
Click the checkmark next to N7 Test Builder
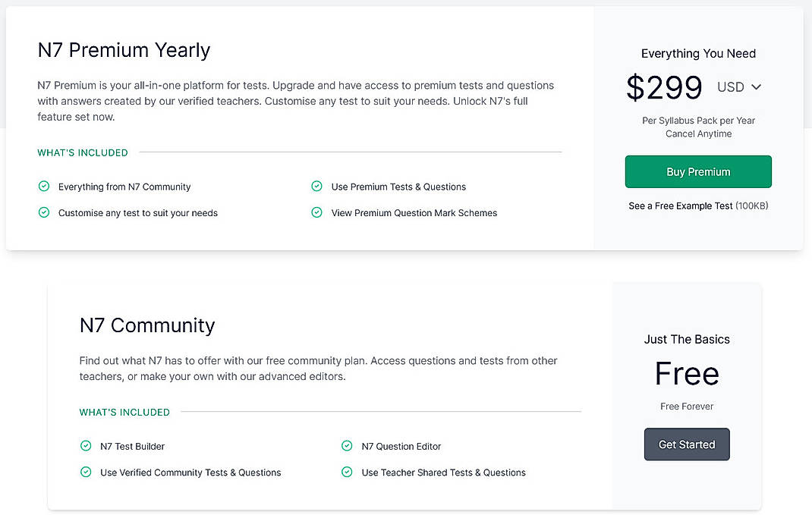pyautogui.click(x=86, y=447)
